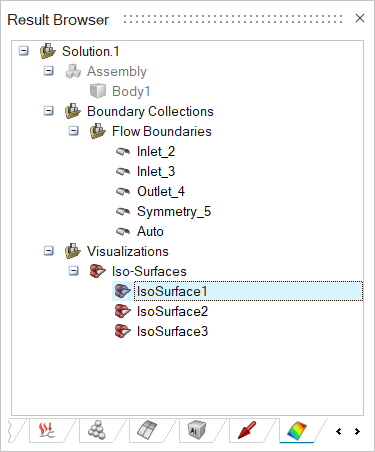Image resolution: width=375 pixels, height=452 pixels.
Task: Open the red heat flow tab
Action: click(x=47, y=430)
